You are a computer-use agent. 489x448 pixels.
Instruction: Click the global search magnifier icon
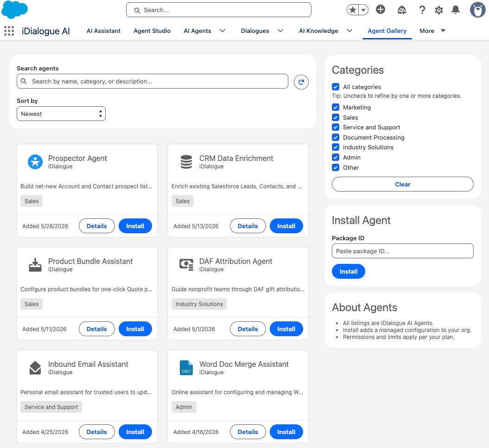(x=137, y=10)
